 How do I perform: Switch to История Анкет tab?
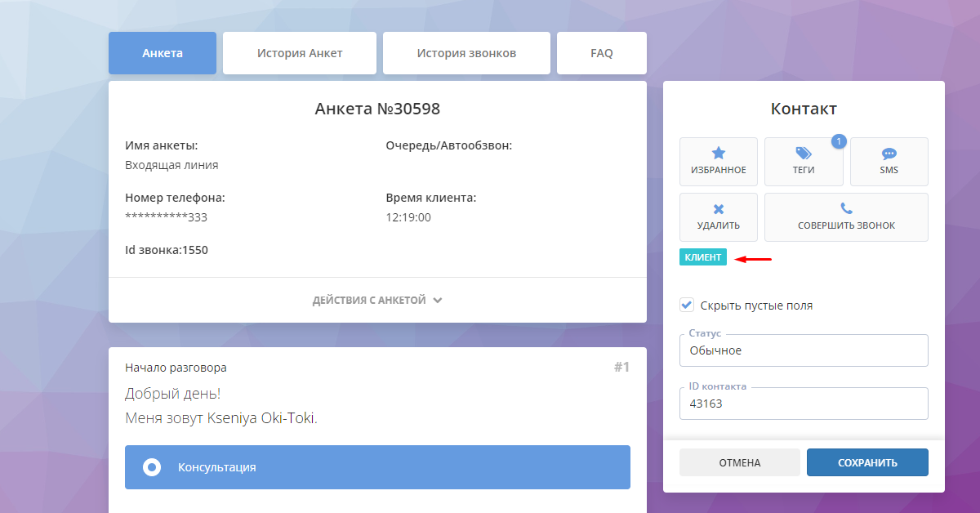click(300, 53)
